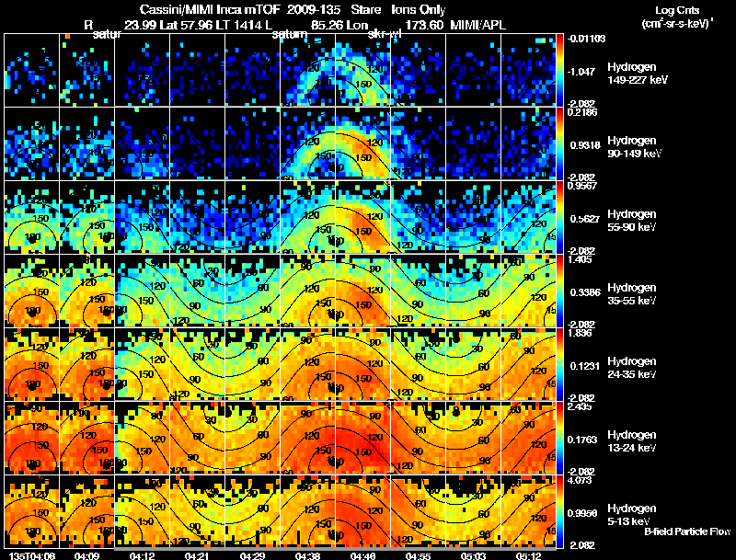Click the 1.405 color bar value

[580, 259]
